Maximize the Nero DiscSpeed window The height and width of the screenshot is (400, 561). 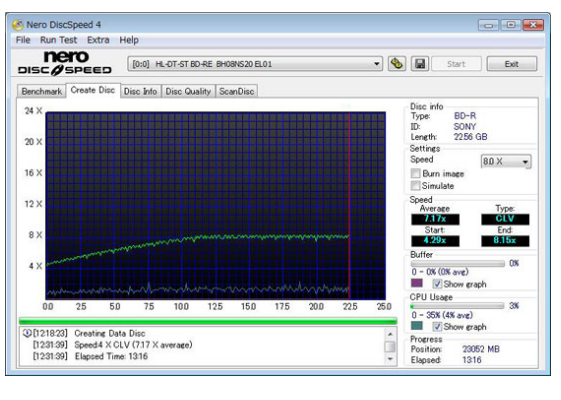(511, 25)
